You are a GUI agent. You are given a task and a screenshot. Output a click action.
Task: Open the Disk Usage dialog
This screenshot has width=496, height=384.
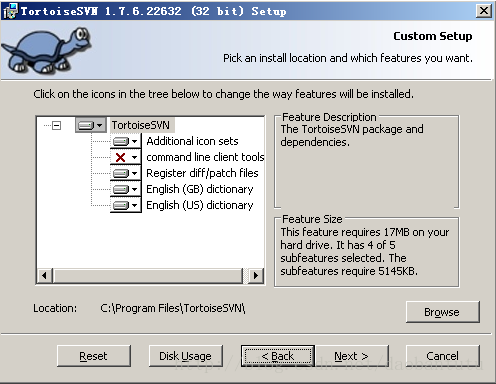tap(186, 356)
